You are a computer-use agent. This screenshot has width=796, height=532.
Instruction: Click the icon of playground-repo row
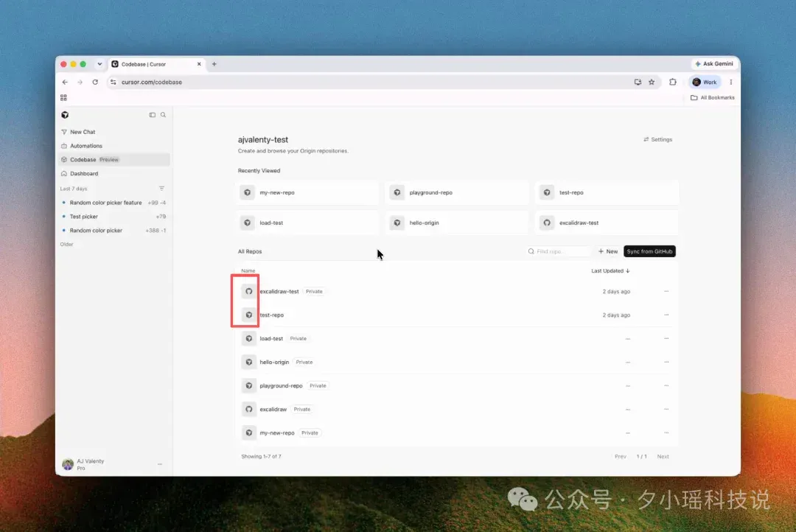tap(249, 386)
